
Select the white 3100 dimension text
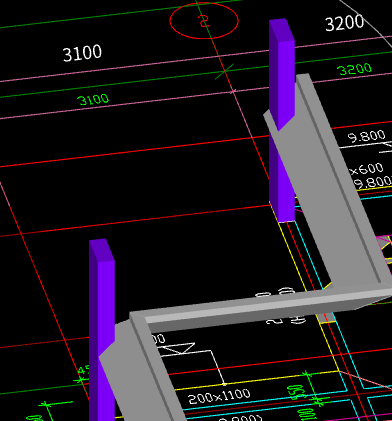pyautogui.click(x=82, y=53)
